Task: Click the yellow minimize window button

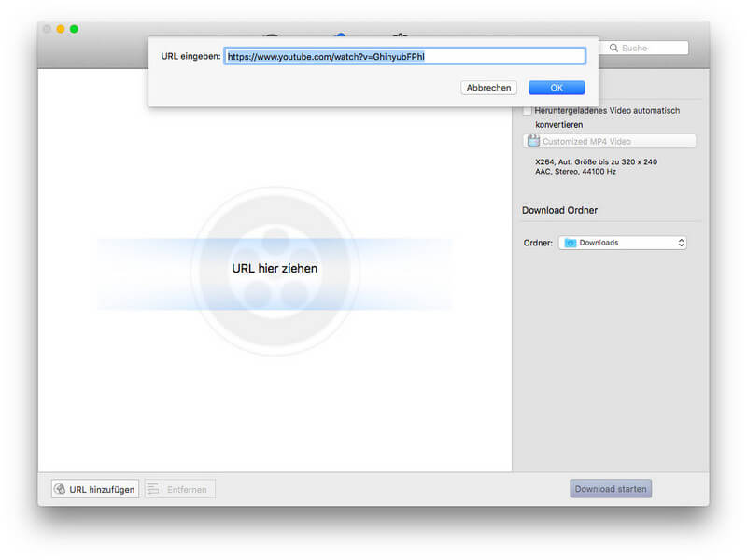Action: pos(61,29)
